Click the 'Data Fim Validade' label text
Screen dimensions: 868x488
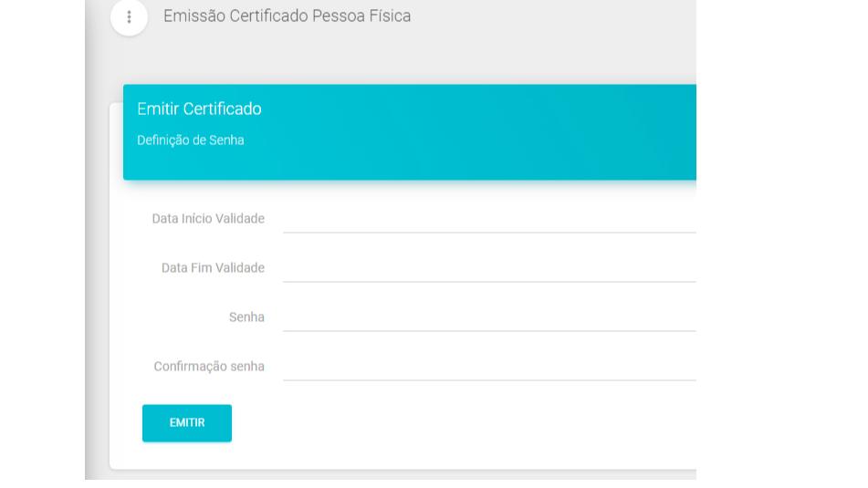[213, 268]
